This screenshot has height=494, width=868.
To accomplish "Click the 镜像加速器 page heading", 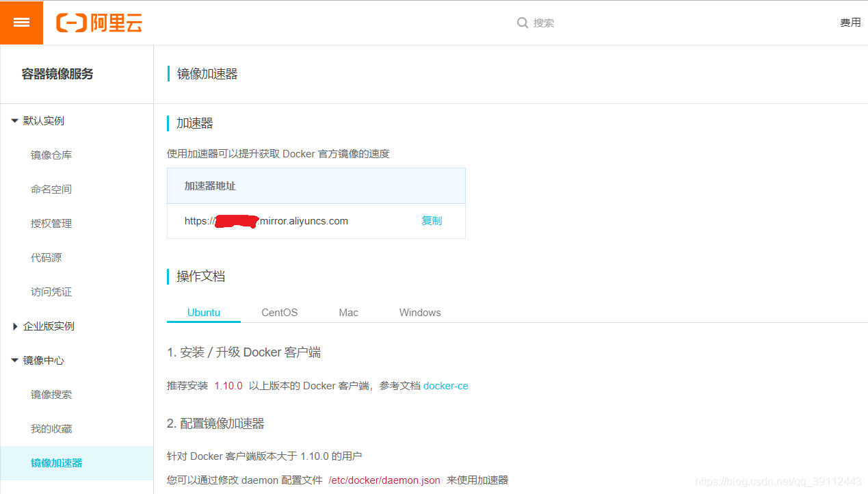I will (x=207, y=74).
